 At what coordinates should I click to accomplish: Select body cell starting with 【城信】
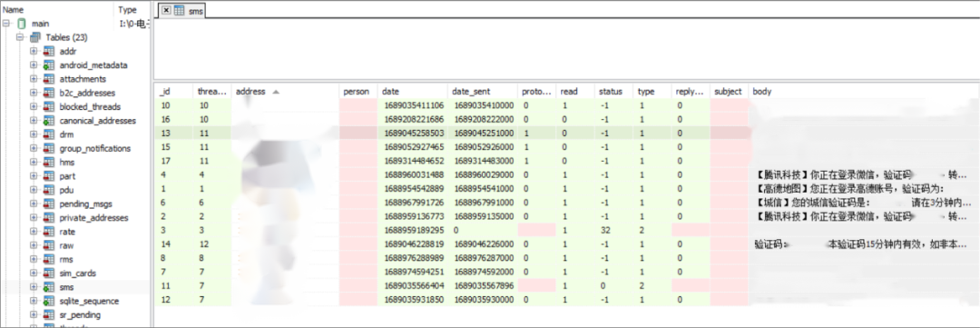[864, 203]
